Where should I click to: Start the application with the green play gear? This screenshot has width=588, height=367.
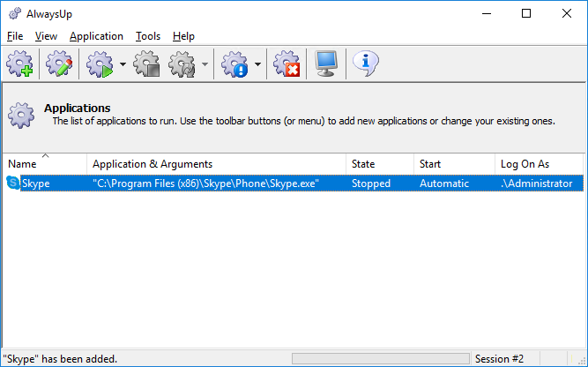pyautogui.click(x=100, y=64)
